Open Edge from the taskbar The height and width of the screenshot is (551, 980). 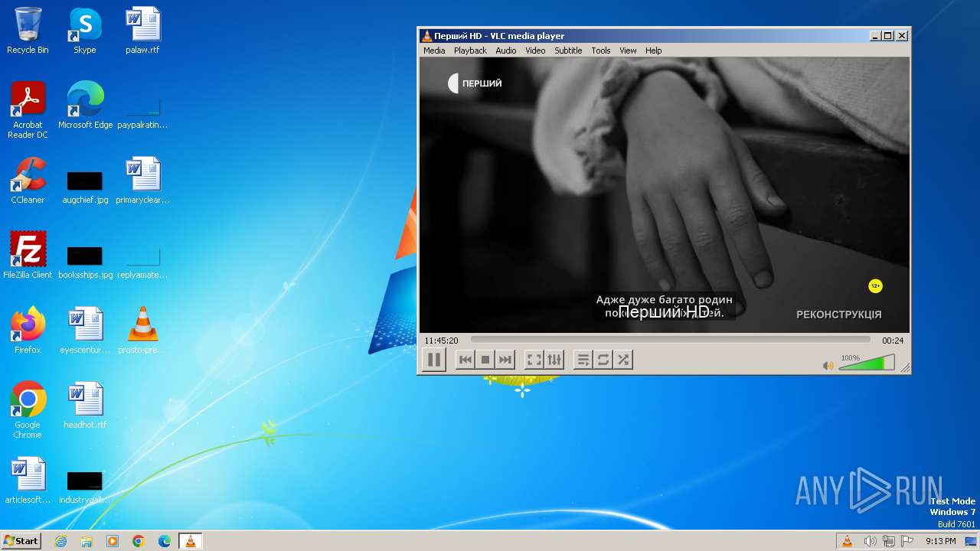(165, 541)
